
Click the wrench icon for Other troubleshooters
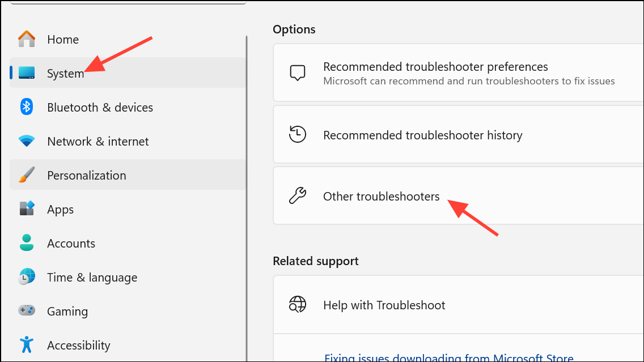click(x=298, y=196)
